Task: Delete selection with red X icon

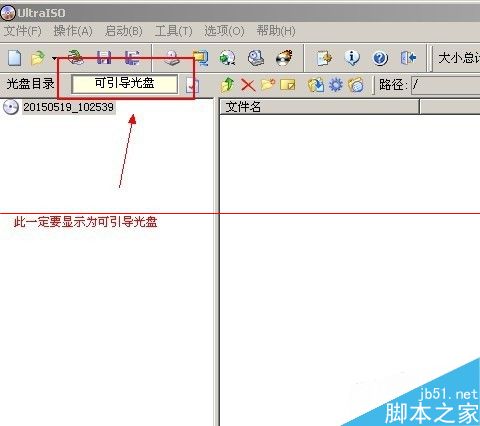Action: [248, 85]
